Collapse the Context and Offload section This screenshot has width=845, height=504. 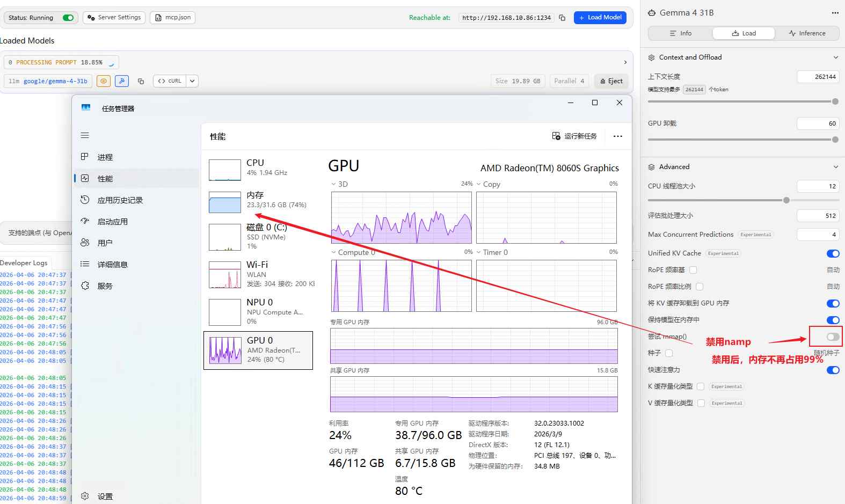[x=835, y=57]
